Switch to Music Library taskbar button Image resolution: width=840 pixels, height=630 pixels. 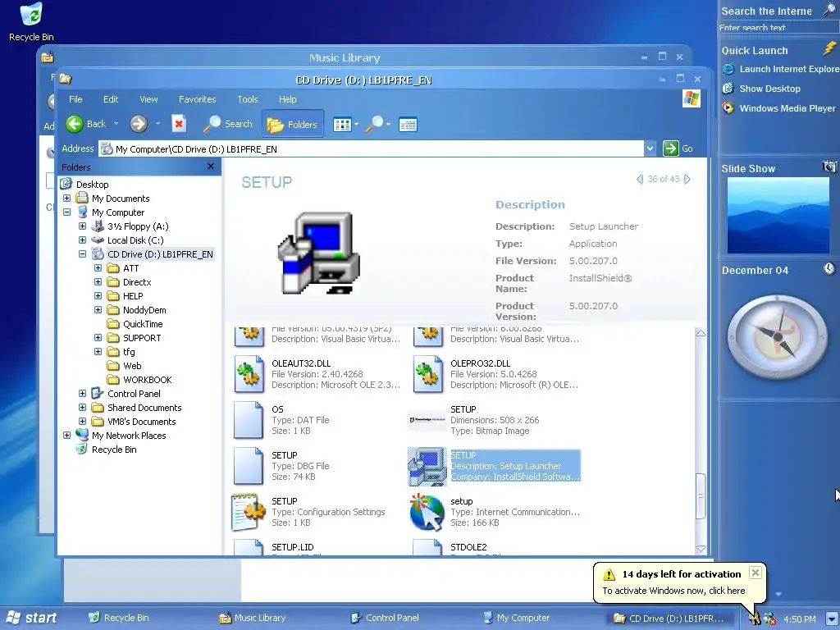253,618
